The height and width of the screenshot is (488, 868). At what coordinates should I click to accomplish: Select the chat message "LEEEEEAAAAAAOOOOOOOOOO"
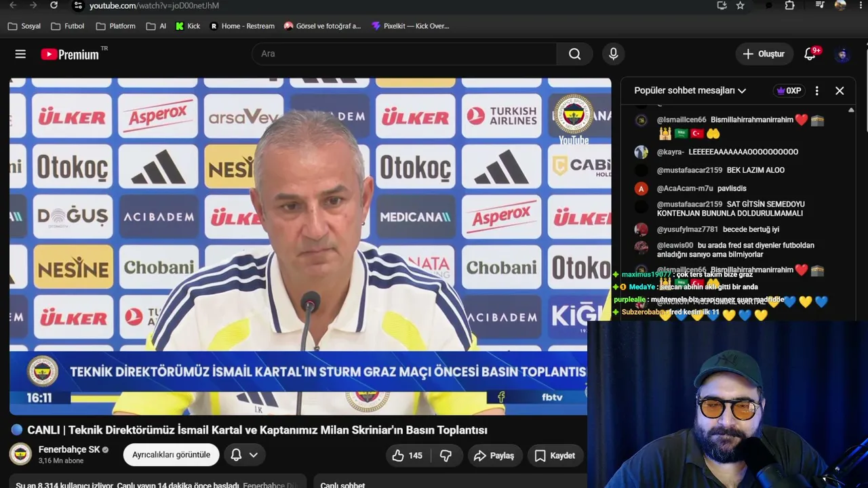[743, 152]
